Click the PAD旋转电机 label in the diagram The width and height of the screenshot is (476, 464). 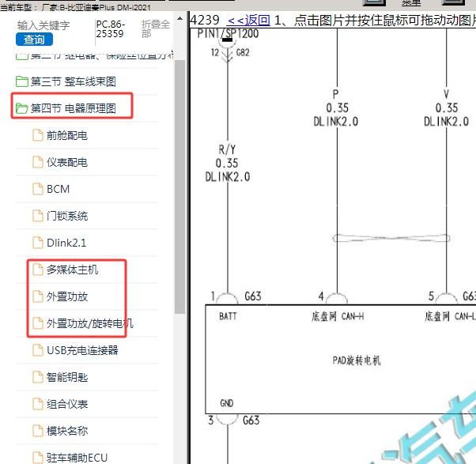[357, 360]
